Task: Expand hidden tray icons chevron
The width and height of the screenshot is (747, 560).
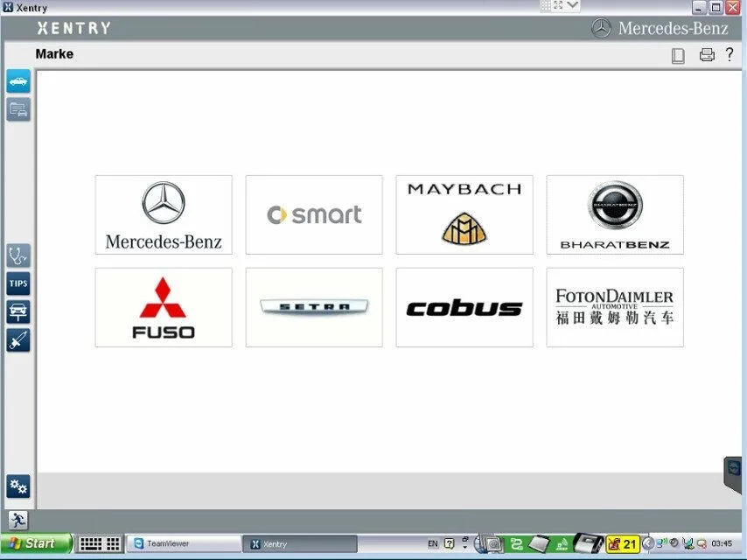Action: click(x=647, y=543)
